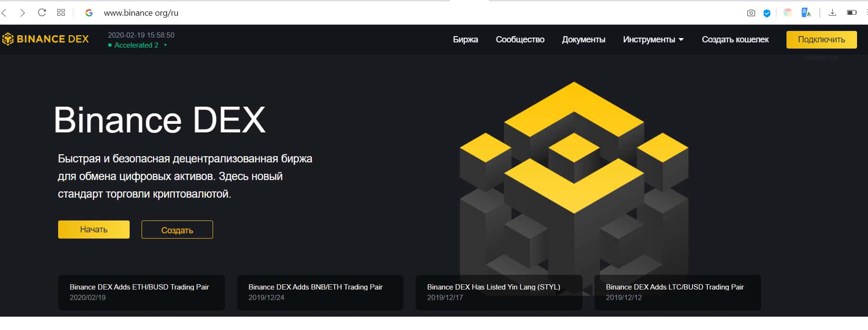Take a snapshot with the camera icon
This screenshot has height=330, width=868.
(751, 13)
